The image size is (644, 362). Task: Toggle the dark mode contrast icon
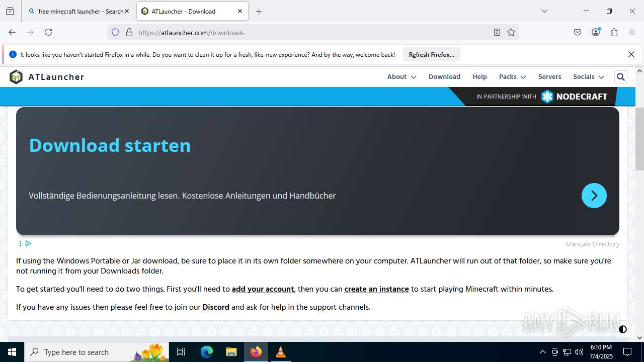click(623, 329)
